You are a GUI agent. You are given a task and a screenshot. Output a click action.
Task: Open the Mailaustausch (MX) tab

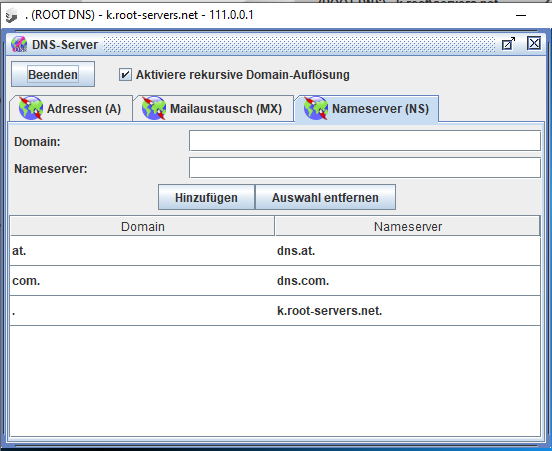(213, 108)
